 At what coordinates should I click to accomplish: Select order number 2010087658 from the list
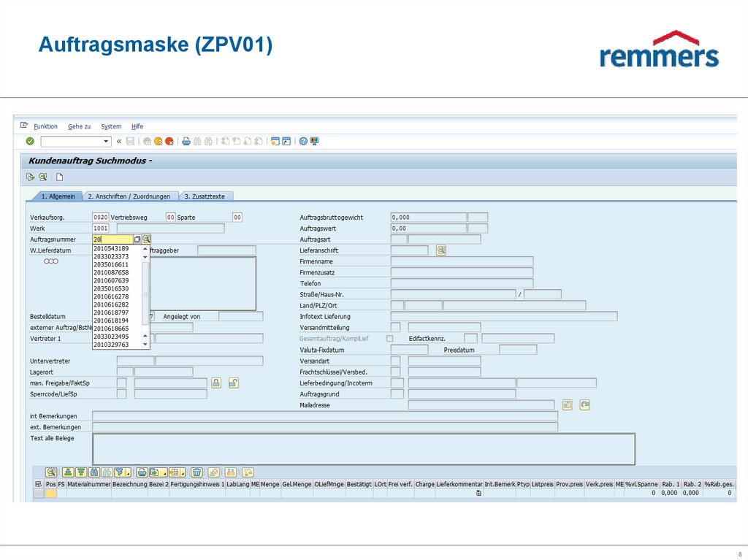[111, 273]
